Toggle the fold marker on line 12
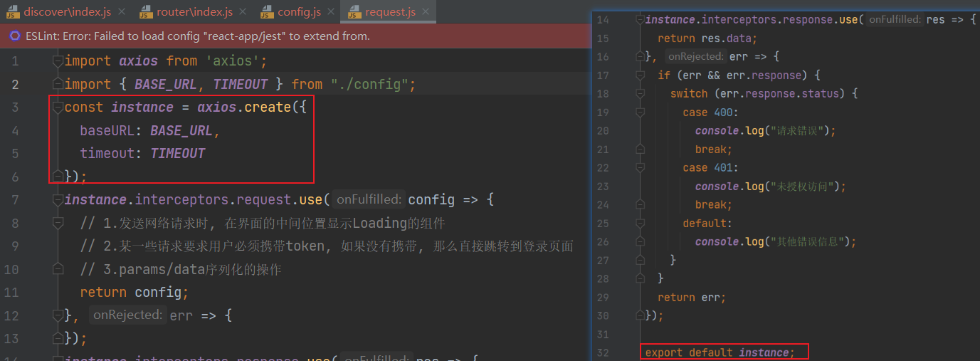980x361 pixels. 58,314
